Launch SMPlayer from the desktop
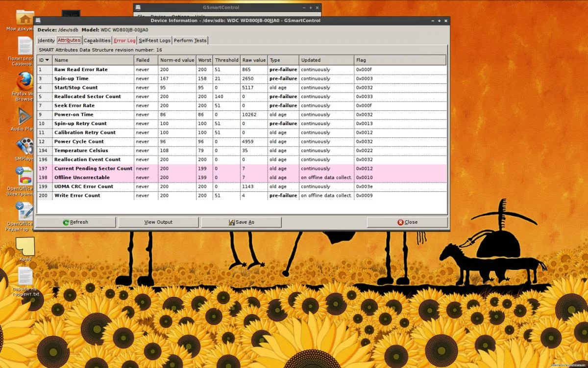588x368 pixels. pos(24,146)
